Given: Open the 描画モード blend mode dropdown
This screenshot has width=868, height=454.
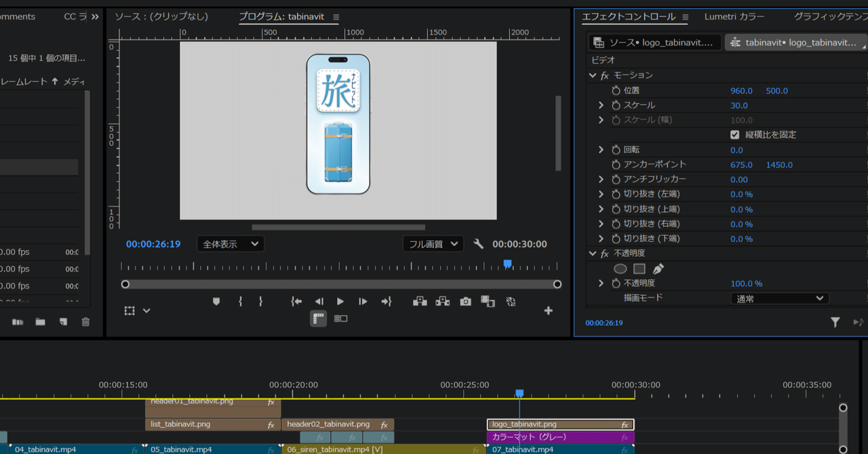Looking at the screenshot, I should [x=778, y=297].
